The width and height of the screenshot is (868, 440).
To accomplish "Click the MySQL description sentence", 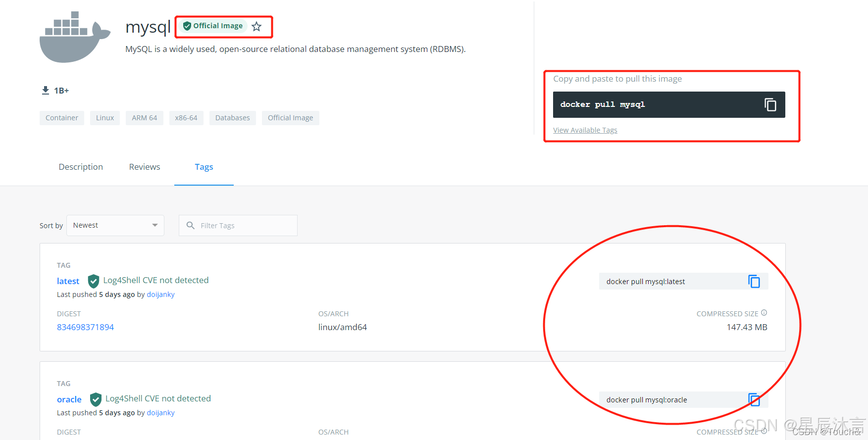I will click(x=296, y=49).
